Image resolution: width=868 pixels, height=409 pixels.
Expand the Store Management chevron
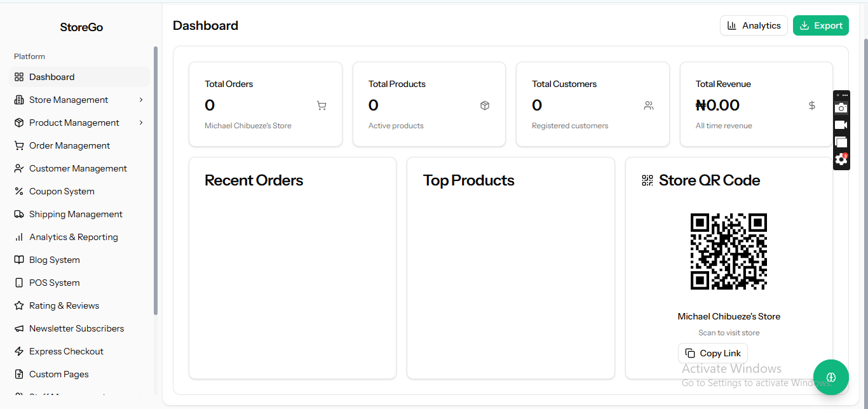click(x=141, y=100)
